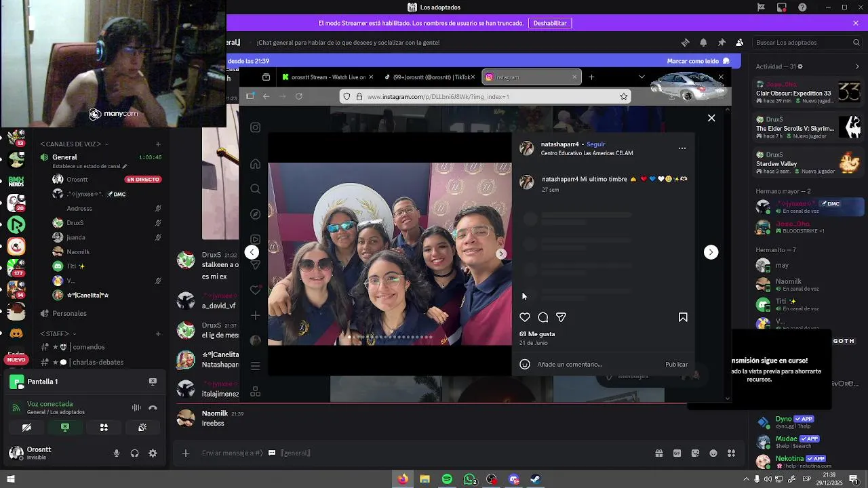Open Discord help question mark icon
This screenshot has height=488, width=868.
click(802, 7)
